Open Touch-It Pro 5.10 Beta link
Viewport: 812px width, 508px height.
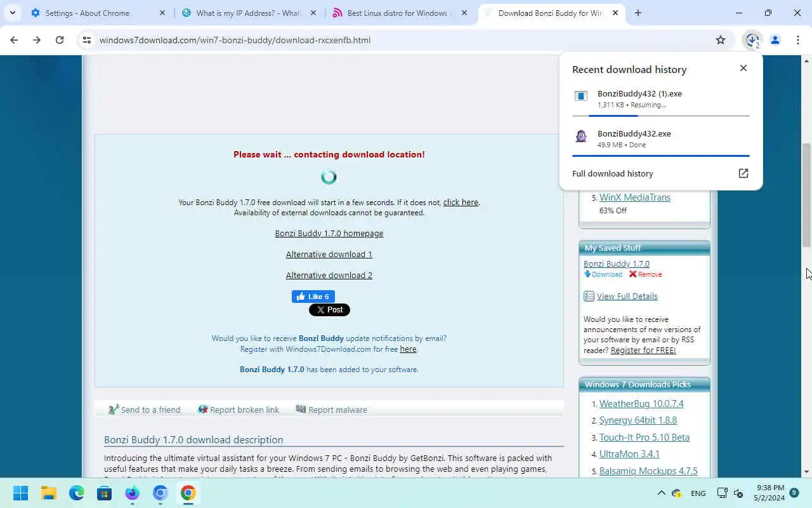(x=645, y=437)
